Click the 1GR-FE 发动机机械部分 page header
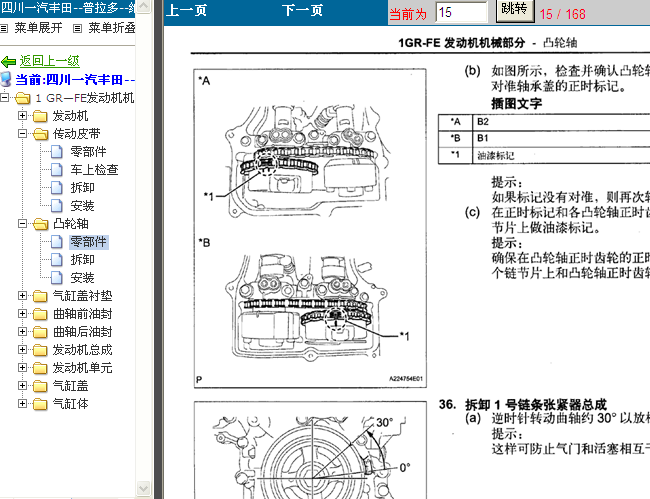The height and width of the screenshot is (499, 650). [461, 43]
